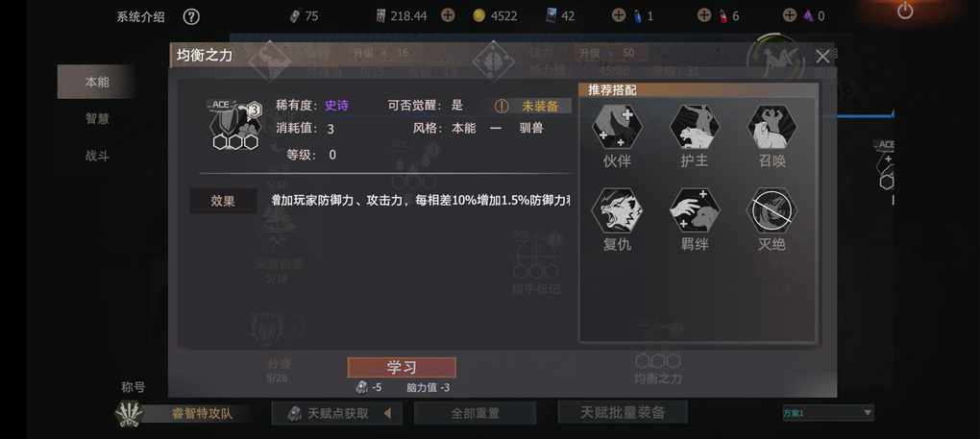The width and height of the screenshot is (980, 439).
Task: Switch to the 战斗 tab
Action: tap(97, 156)
